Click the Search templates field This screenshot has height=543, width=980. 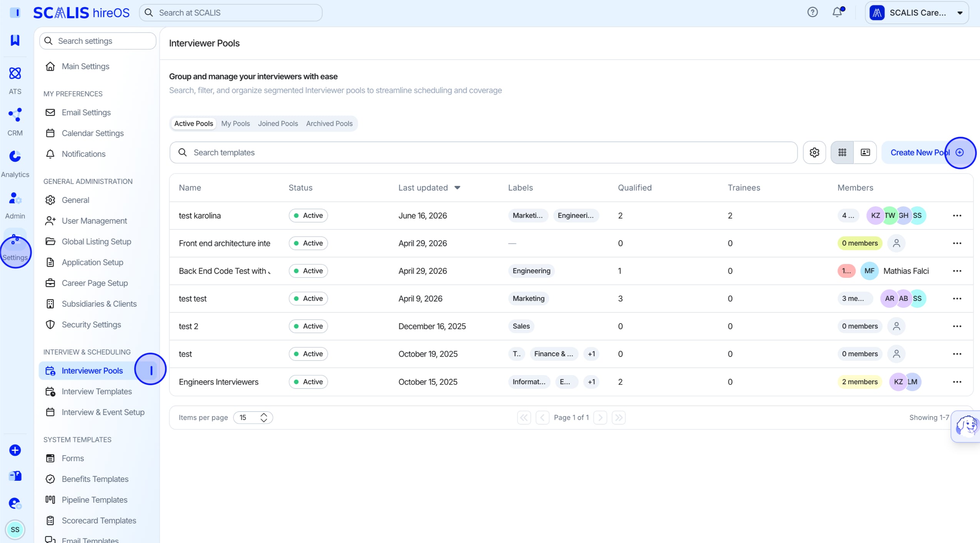click(x=483, y=153)
